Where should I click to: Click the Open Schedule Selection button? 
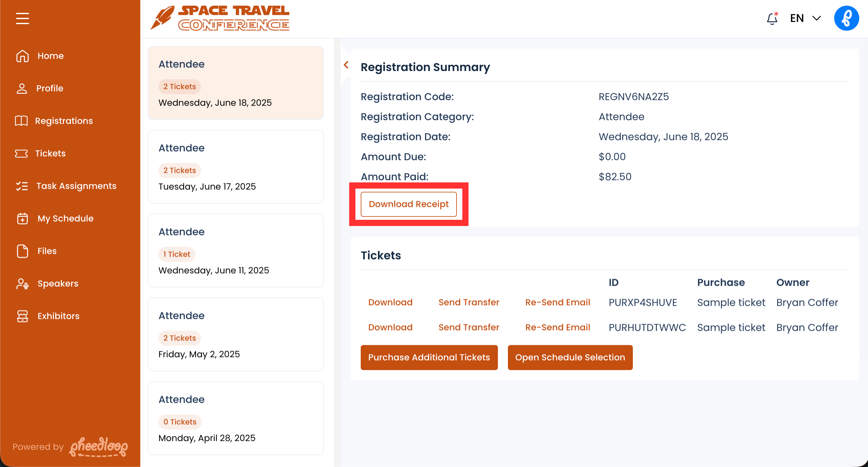pyautogui.click(x=570, y=357)
